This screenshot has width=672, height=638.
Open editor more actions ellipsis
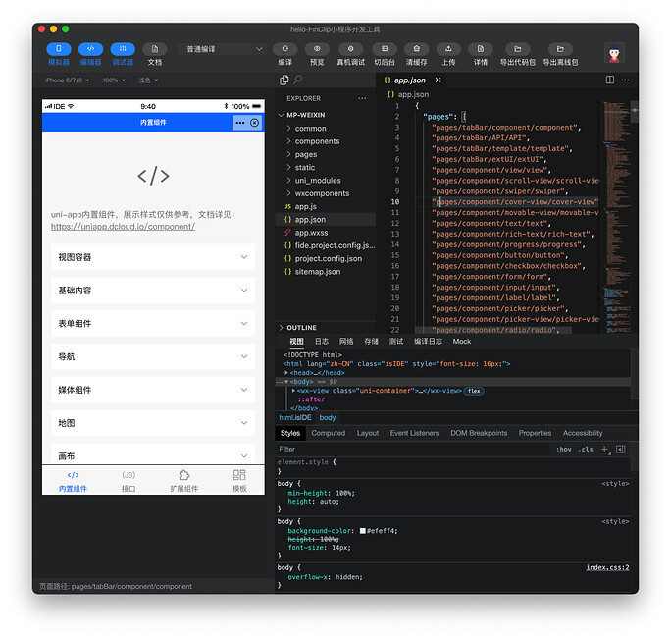click(x=625, y=80)
